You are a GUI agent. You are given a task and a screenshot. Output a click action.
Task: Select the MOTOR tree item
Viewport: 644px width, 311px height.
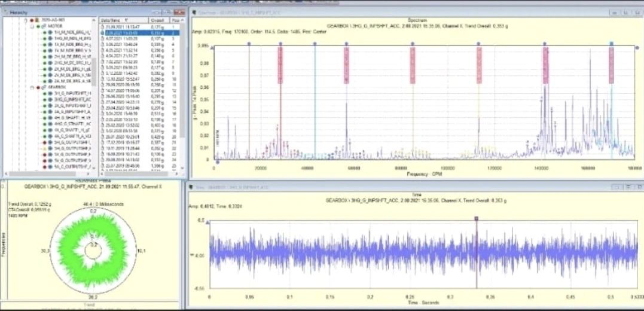(54, 26)
